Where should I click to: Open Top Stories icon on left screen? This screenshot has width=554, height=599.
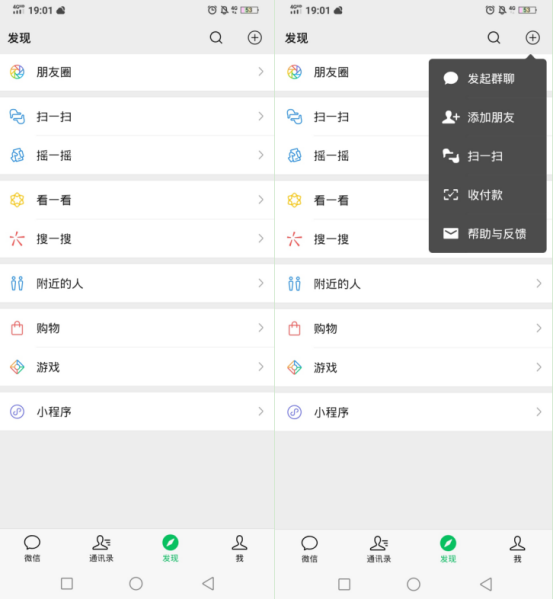17,200
